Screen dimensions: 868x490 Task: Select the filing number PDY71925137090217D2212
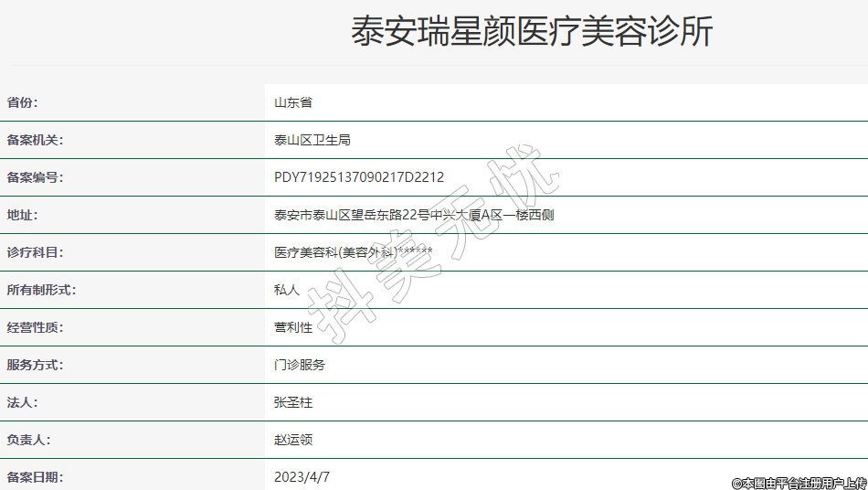[359, 177]
